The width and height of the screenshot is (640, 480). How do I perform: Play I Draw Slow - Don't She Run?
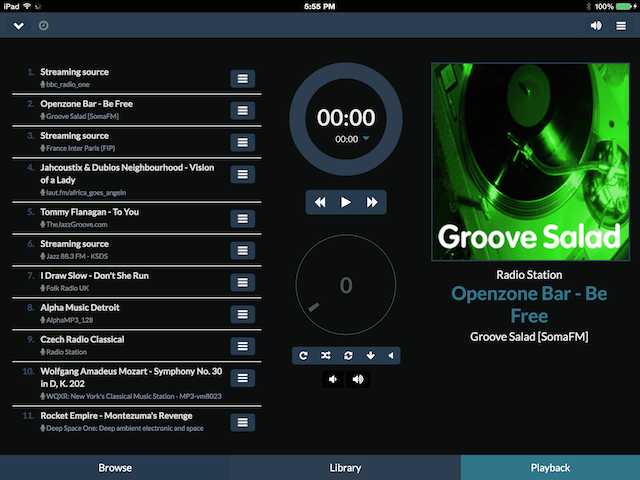click(137, 282)
